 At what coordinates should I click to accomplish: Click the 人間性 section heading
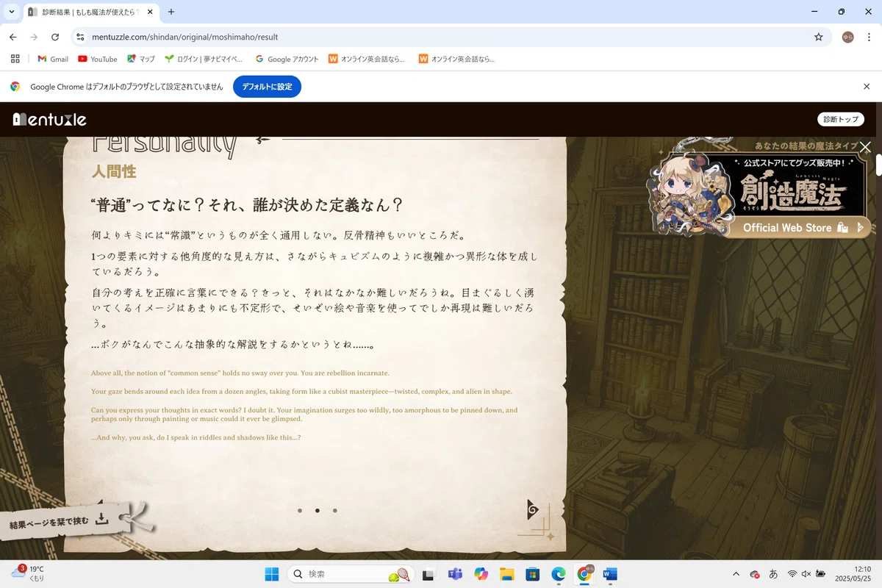[114, 171]
